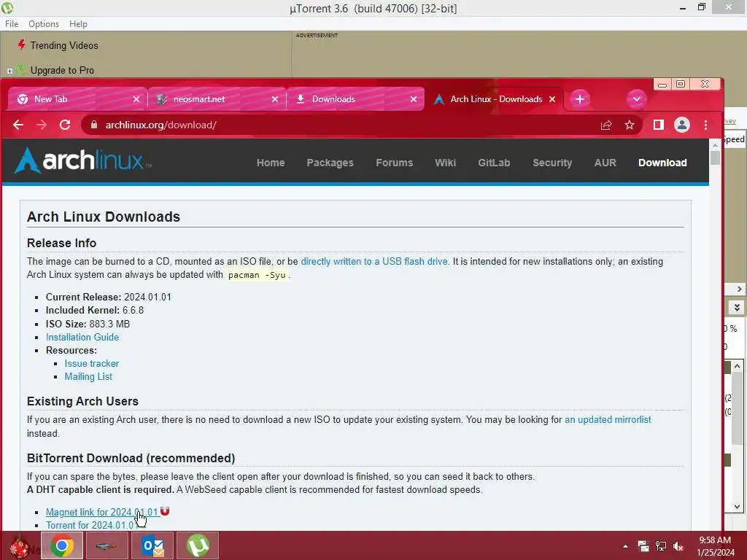Click the Arch Linux logo
Viewport: 747px width, 560px height.
(82, 160)
